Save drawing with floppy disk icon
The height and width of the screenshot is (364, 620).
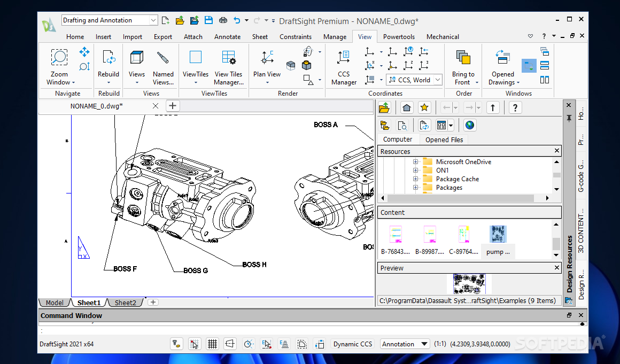click(208, 20)
